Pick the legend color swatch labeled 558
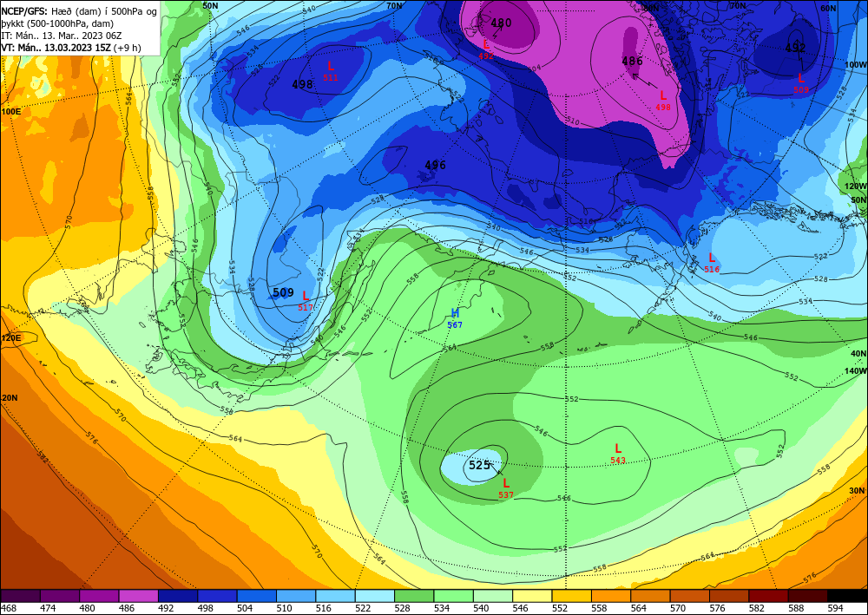 [611, 596]
